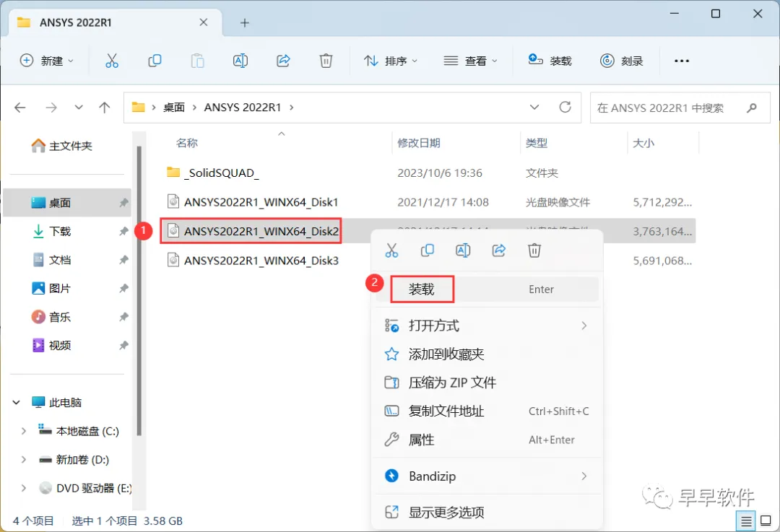Open the 查看 view dropdown

click(x=470, y=61)
